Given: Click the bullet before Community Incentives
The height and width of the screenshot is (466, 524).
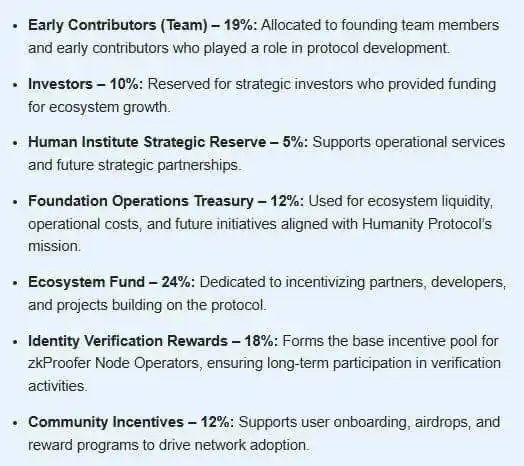Looking at the screenshot, I should pyautogui.click(x=15, y=423).
